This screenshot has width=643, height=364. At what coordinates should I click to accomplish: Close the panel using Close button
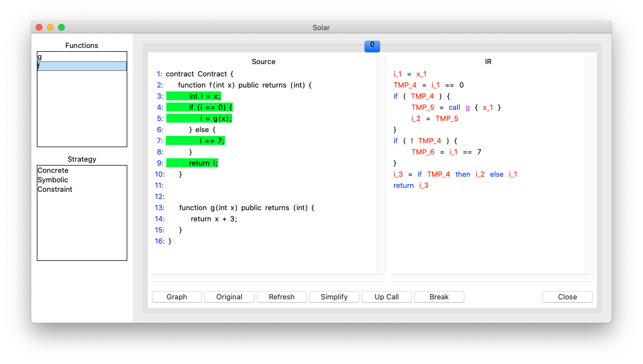click(x=567, y=297)
